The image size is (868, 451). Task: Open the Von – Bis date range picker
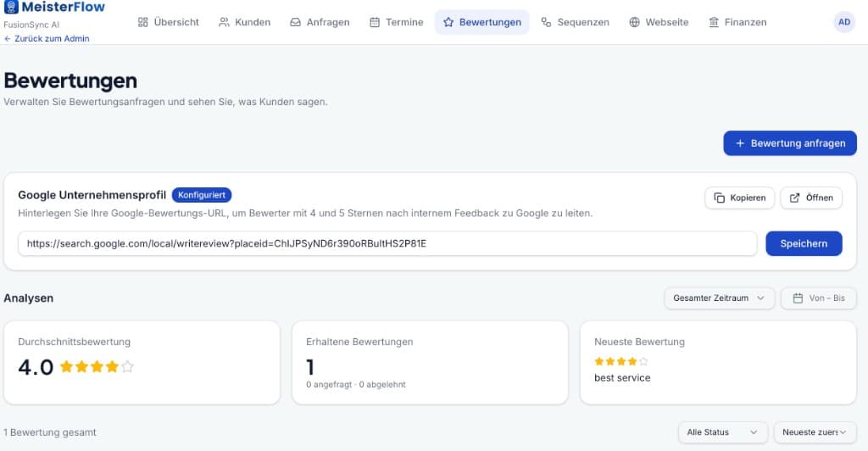coord(819,298)
